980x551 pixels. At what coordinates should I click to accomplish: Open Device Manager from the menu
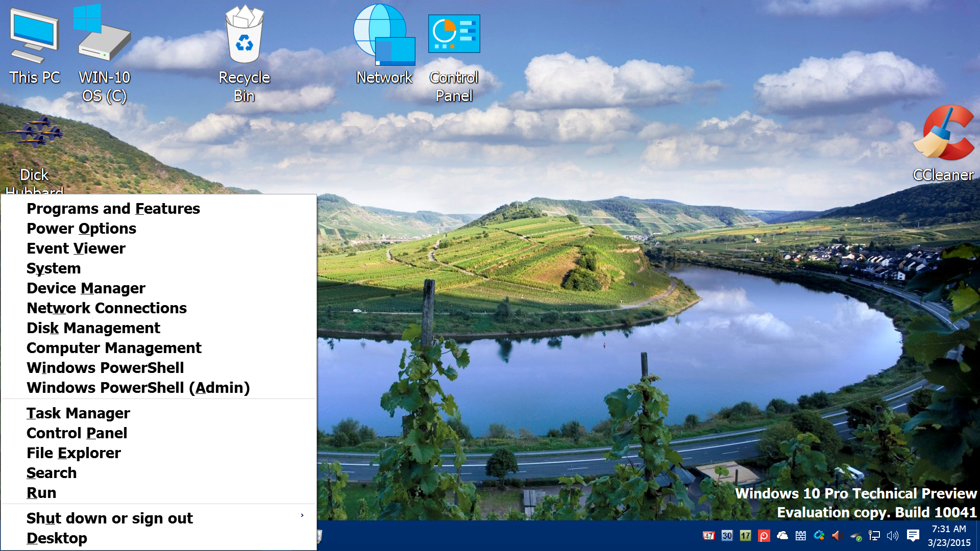tap(86, 288)
